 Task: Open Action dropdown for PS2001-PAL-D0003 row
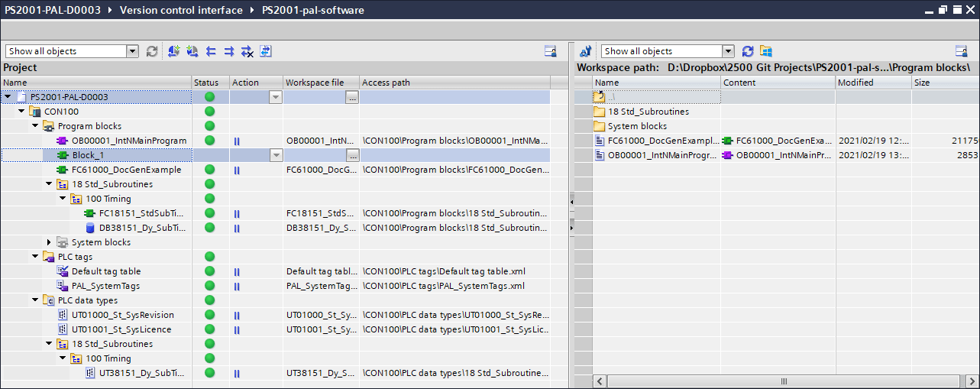coord(276,97)
